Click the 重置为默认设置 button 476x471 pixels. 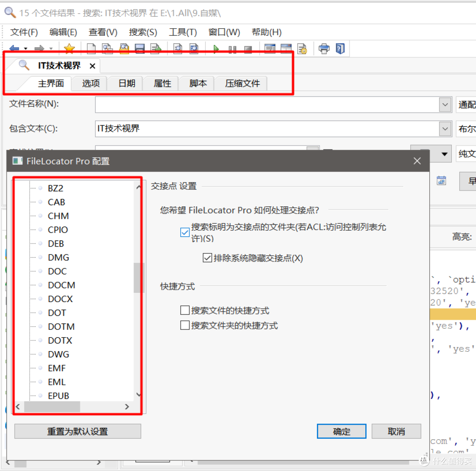coord(78,431)
